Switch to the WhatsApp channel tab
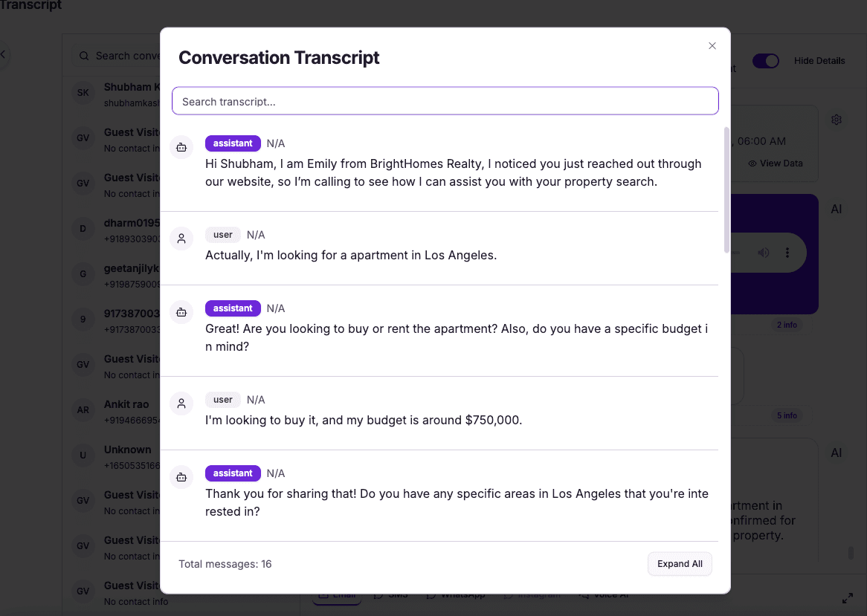The image size is (867, 616). click(x=456, y=593)
